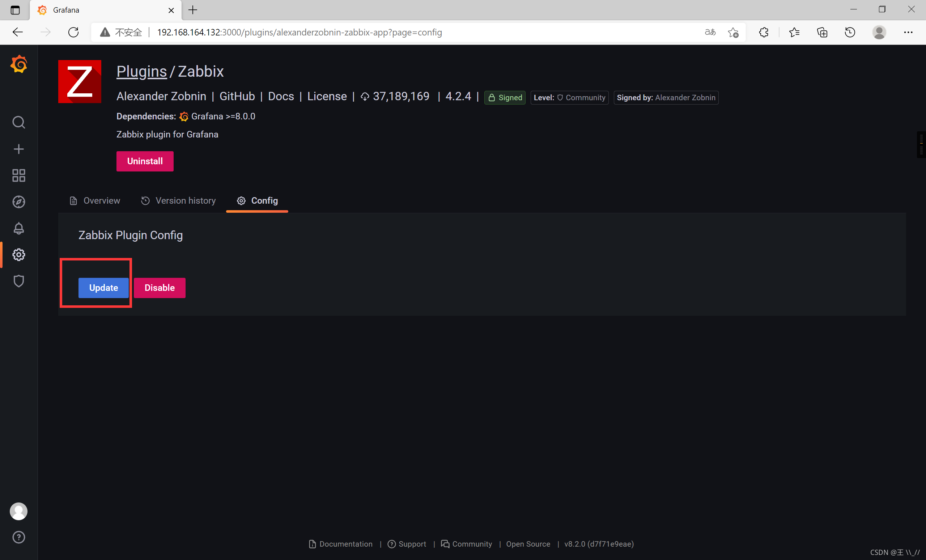
Task: Open the Alerting bell icon
Action: click(19, 229)
